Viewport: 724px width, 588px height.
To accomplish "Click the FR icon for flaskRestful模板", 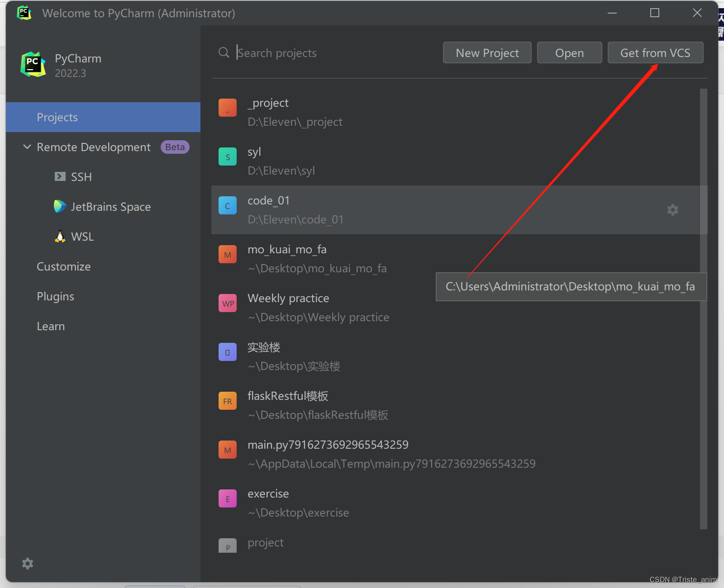I will point(228,401).
